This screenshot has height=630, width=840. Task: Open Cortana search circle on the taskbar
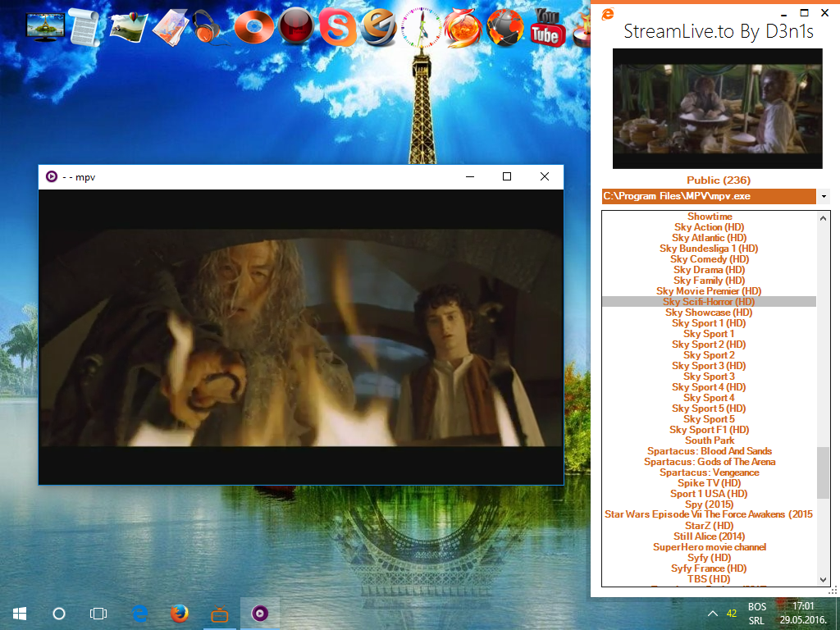(x=59, y=614)
